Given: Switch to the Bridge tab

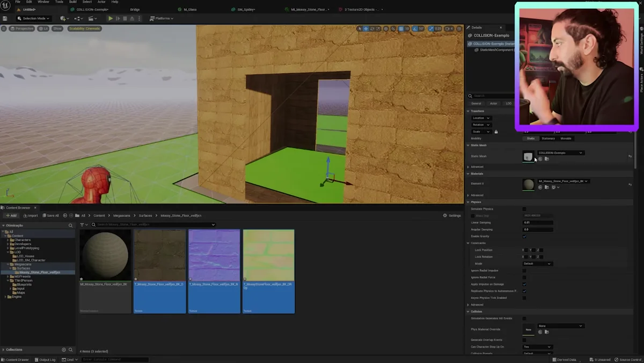Looking at the screenshot, I should click(135, 10).
